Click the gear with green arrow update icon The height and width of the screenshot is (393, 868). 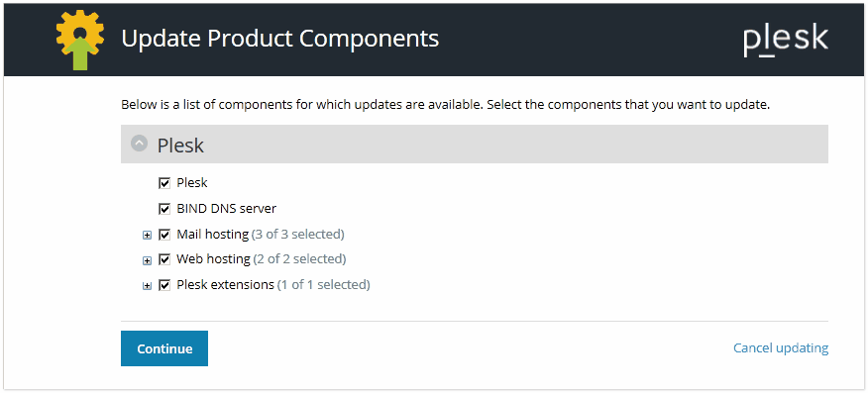click(x=80, y=40)
